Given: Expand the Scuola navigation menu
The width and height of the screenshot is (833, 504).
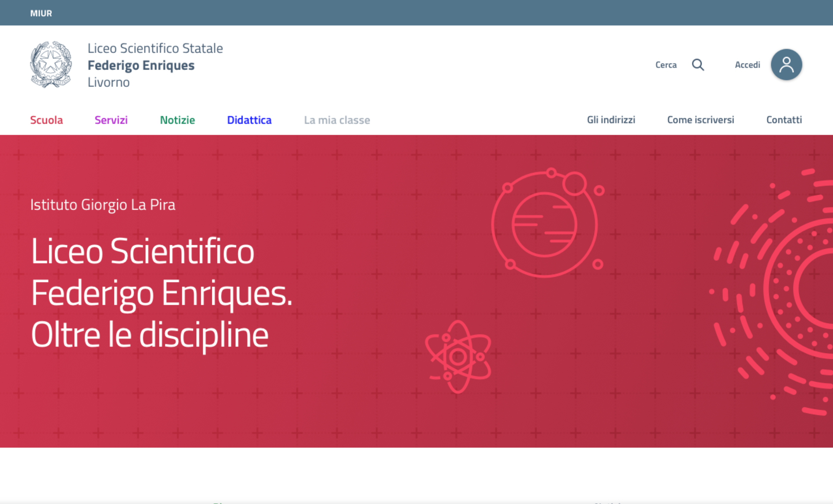Looking at the screenshot, I should click(46, 120).
